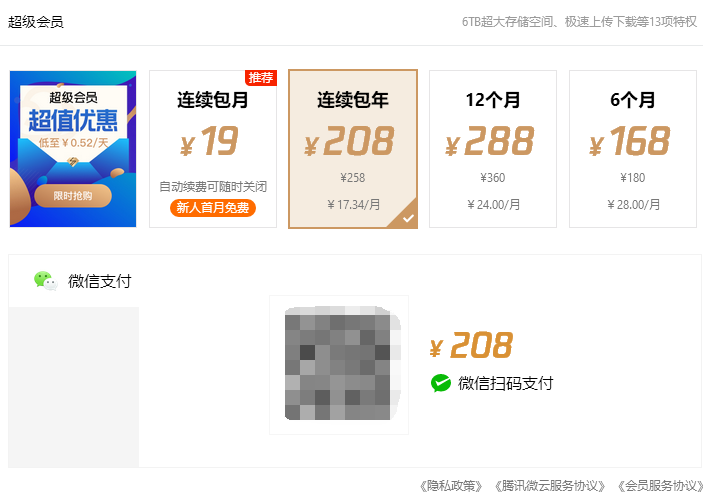
Task: Click the green WeChat scan-pay checkmark icon
Action: pyautogui.click(x=441, y=383)
